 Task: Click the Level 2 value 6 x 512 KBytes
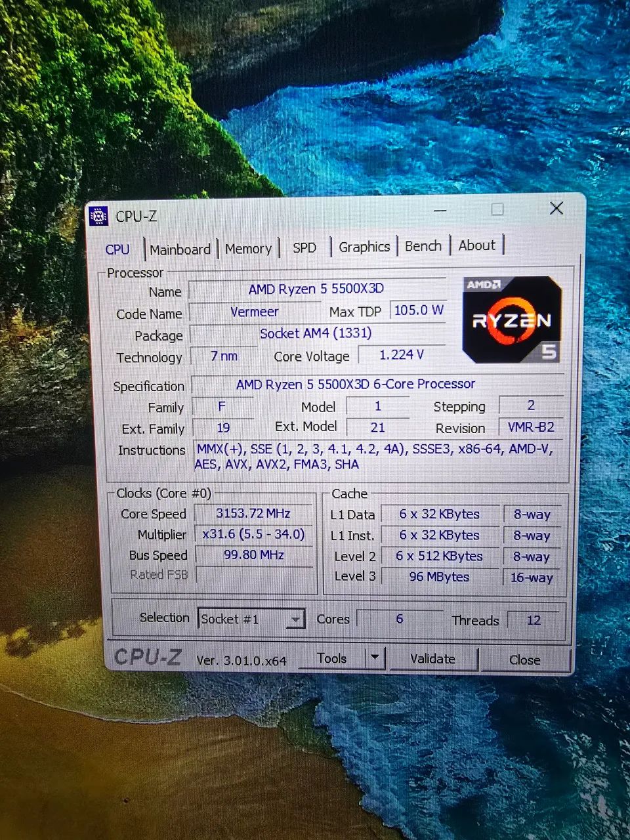coord(439,556)
